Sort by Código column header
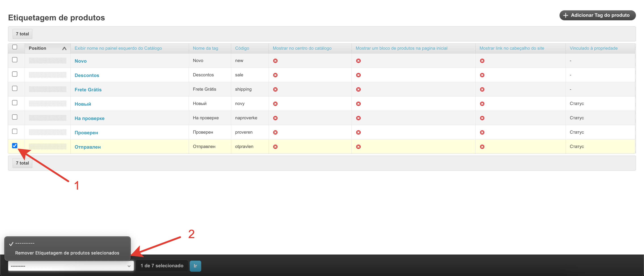This screenshot has width=644, height=276. pyautogui.click(x=242, y=48)
